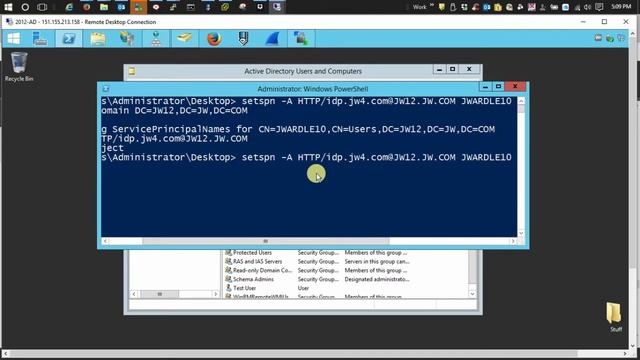Minimize the PowerShell window
The height and width of the screenshot is (360, 640).
click(x=485, y=87)
